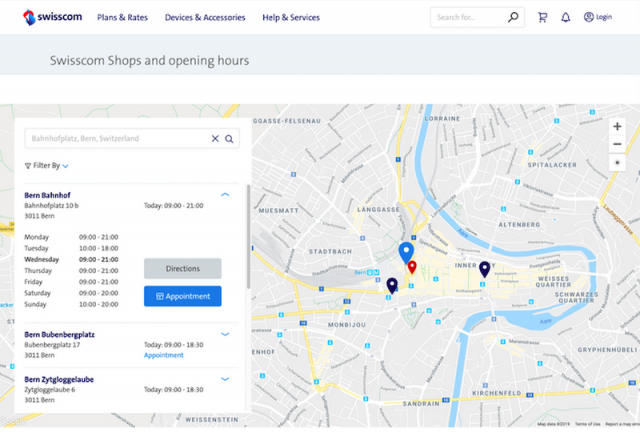Search for the entered location

tap(229, 139)
